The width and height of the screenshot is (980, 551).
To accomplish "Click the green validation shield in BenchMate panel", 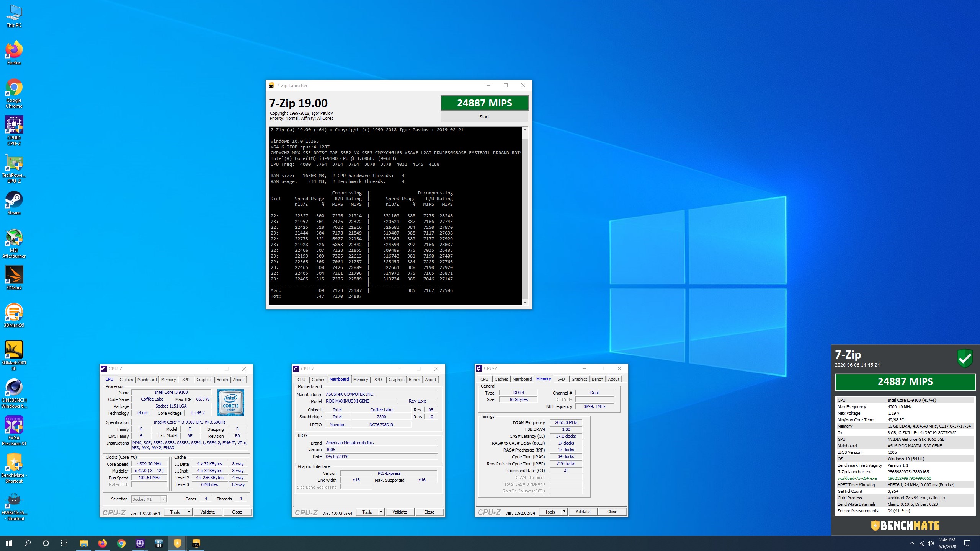I will click(965, 359).
